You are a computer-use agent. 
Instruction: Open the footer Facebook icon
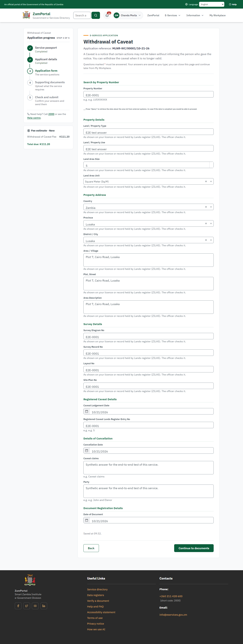click(x=18, y=606)
